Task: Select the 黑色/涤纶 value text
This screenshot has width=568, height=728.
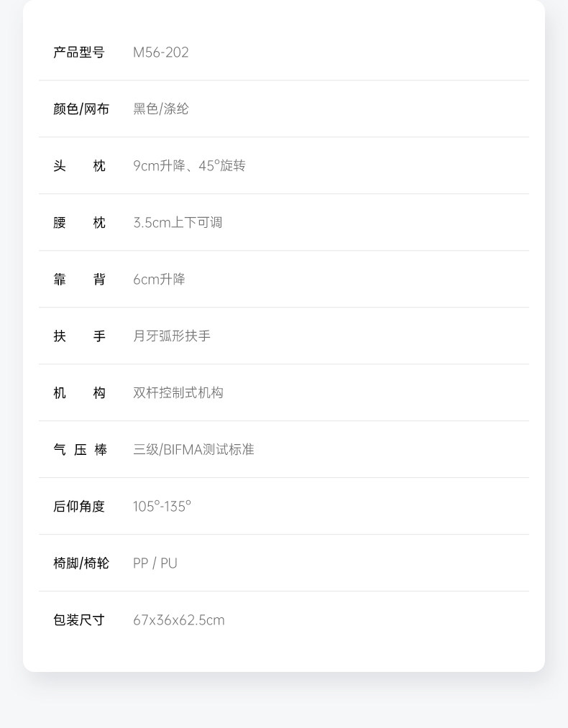Action: tap(160, 109)
